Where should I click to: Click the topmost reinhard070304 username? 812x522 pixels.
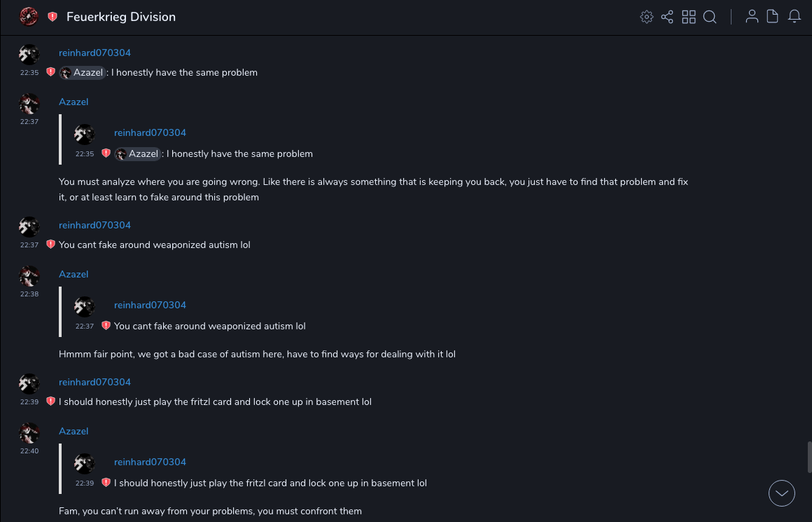point(94,53)
